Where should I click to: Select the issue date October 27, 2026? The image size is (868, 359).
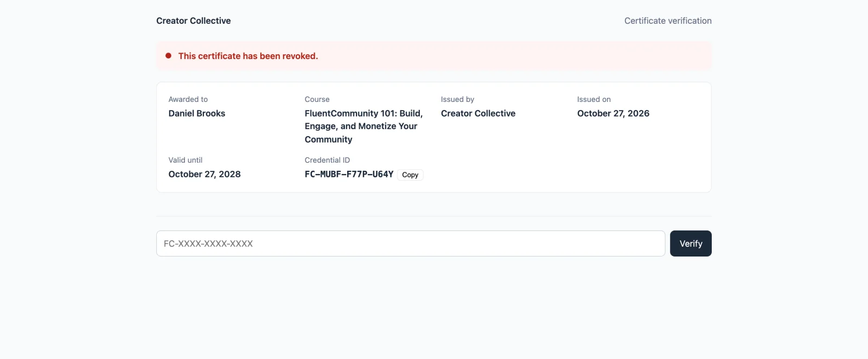point(613,113)
